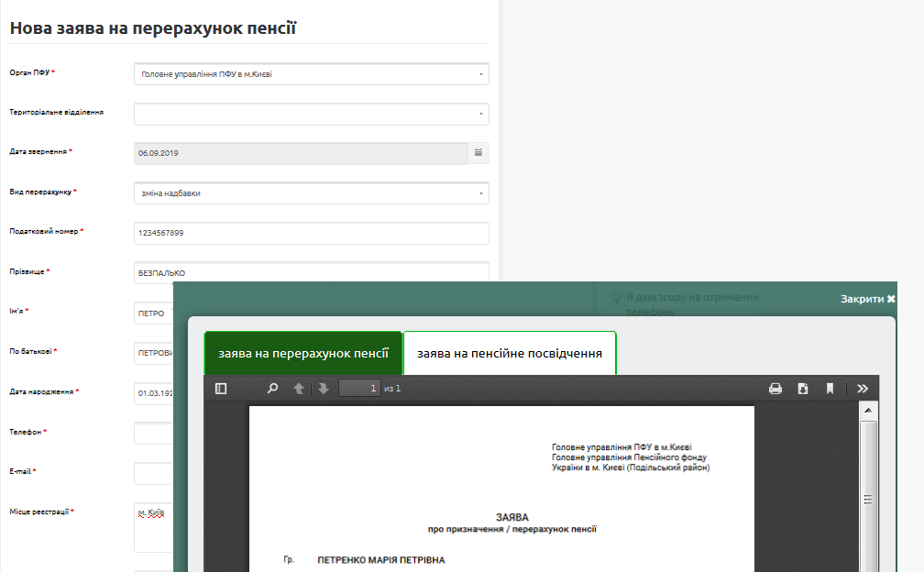Click the PDF vertical scrollbar handle
Screen dimensions: 924x572
point(868,499)
